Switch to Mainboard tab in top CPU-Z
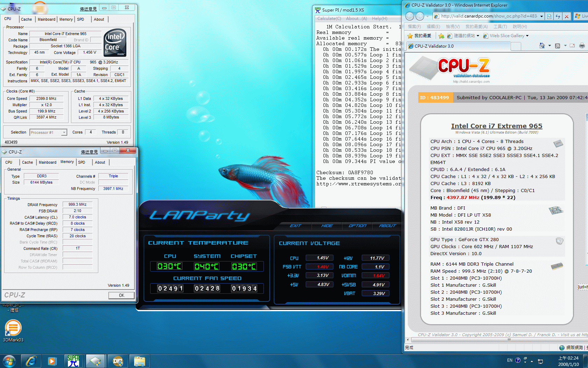 point(47,19)
